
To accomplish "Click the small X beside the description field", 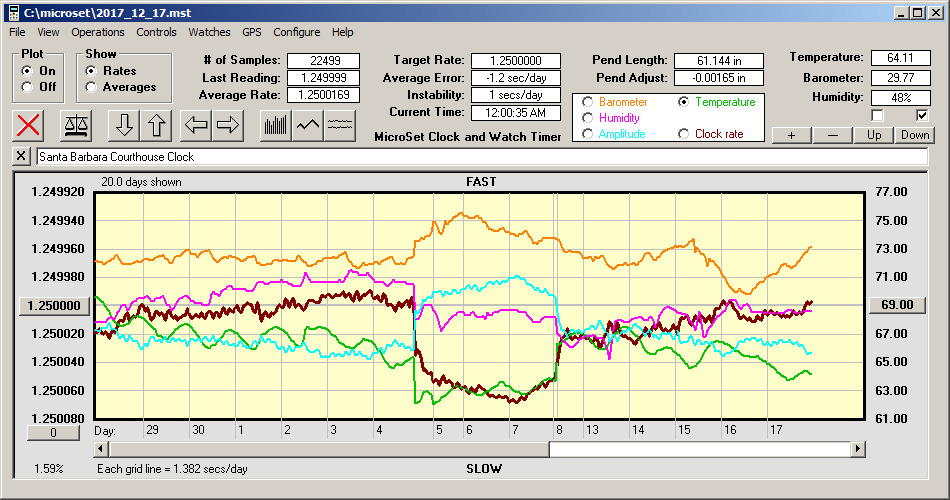I will click(x=21, y=156).
